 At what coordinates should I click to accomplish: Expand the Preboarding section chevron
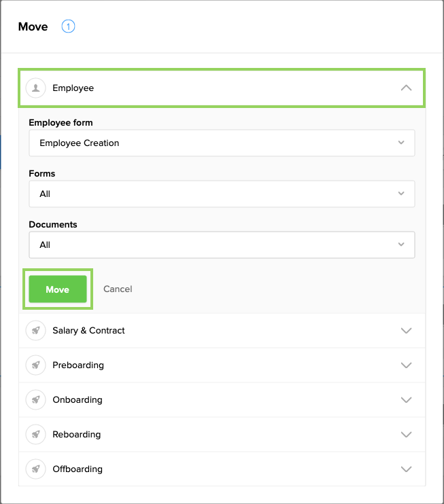point(406,365)
